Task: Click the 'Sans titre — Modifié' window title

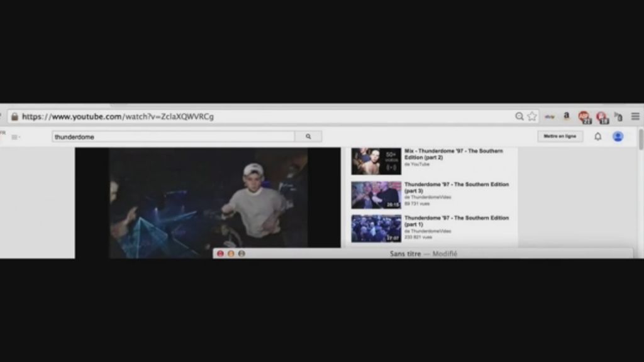Action: (x=423, y=254)
